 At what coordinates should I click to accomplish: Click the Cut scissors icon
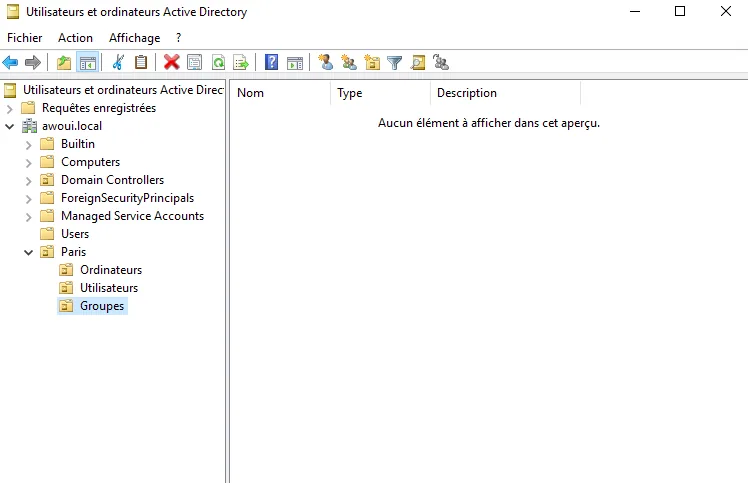(x=118, y=63)
